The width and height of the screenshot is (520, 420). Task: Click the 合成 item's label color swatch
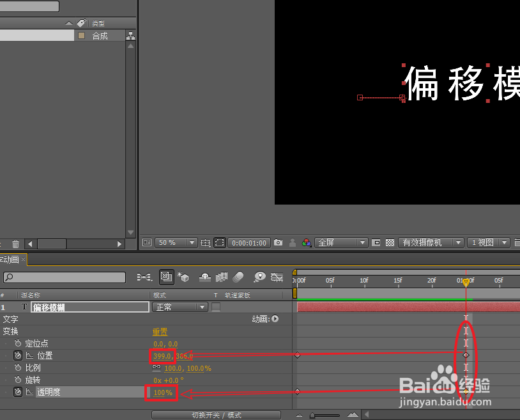click(x=81, y=35)
